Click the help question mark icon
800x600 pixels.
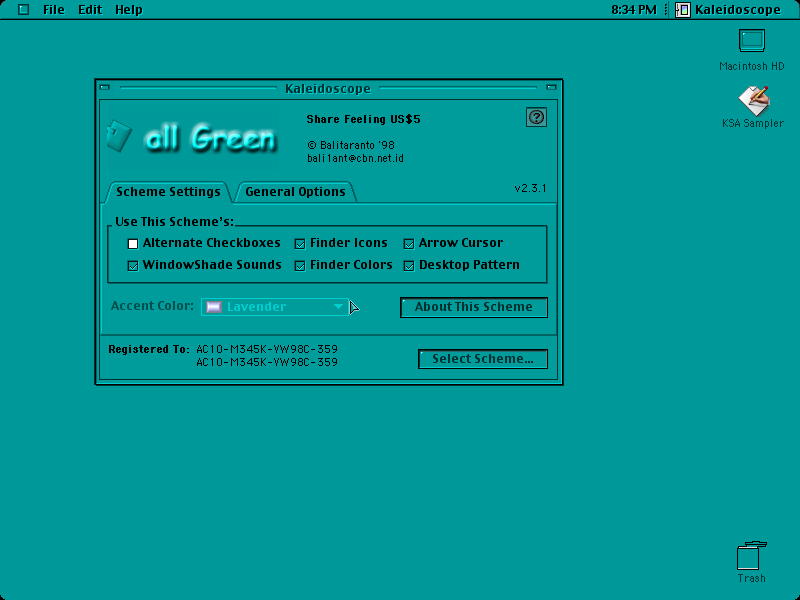tap(536, 117)
